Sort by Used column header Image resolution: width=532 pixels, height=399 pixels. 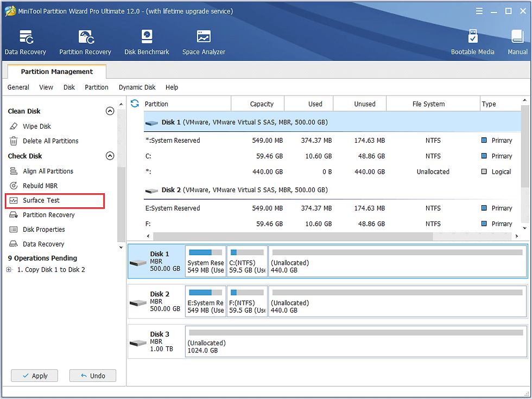click(x=309, y=104)
